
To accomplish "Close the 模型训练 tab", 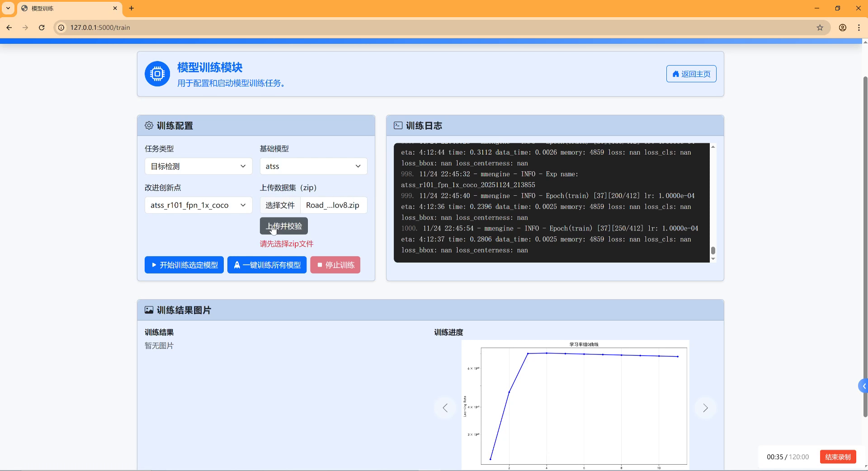I will pyautogui.click(x=115, y=8).
